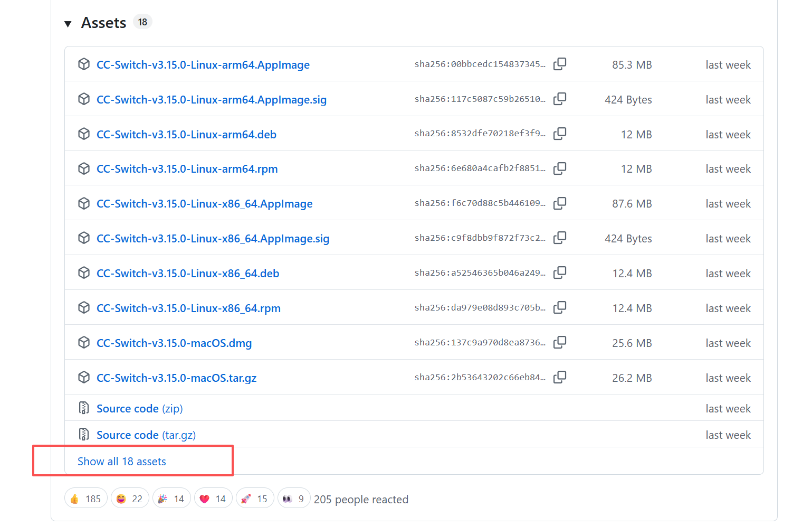
Task: Download CC-Switch-v3.15.0-Linux-x86_64.AppImage.sig
Action: point(213,239)
